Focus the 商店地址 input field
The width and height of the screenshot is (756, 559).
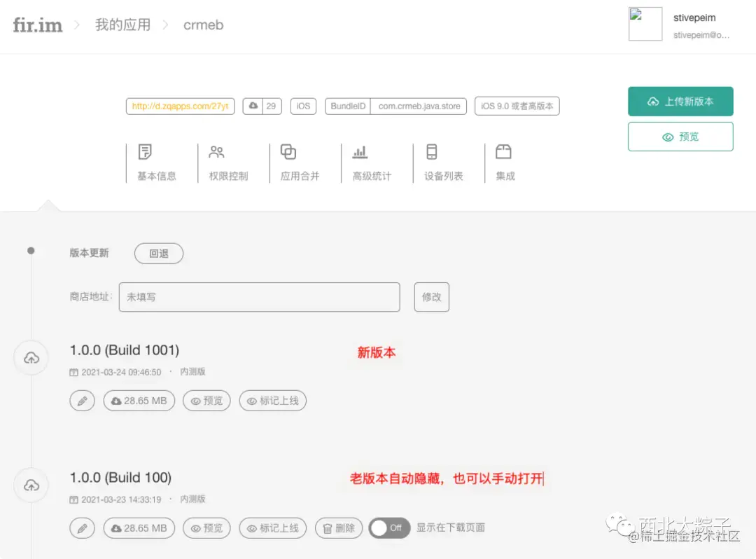260,297
